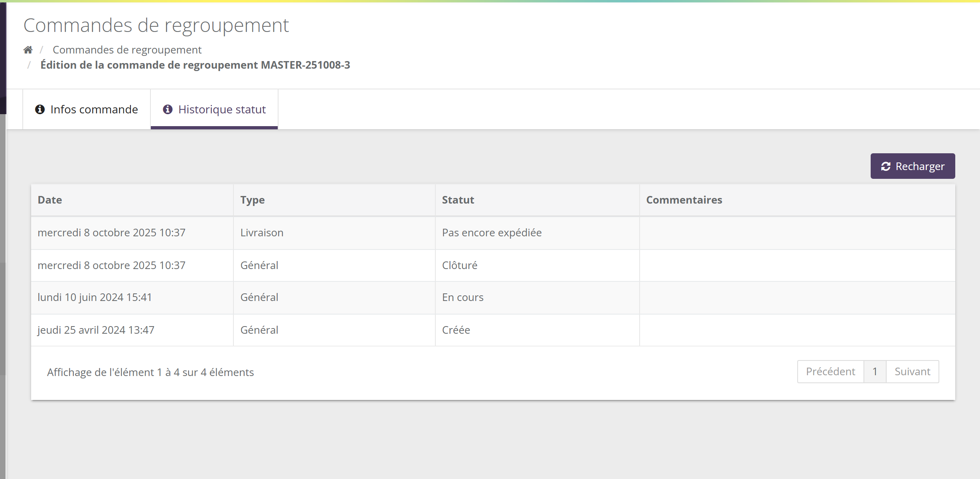Click the refresh icon in Recharger button
The width and height of the screenshot is (980, 479).
click(x=886, y=166)
